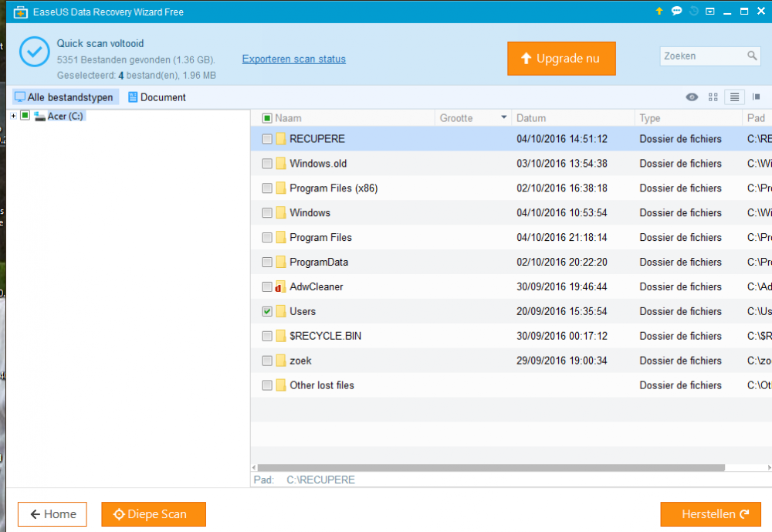Click sort arrow on Grootte column

coord(504,118)
